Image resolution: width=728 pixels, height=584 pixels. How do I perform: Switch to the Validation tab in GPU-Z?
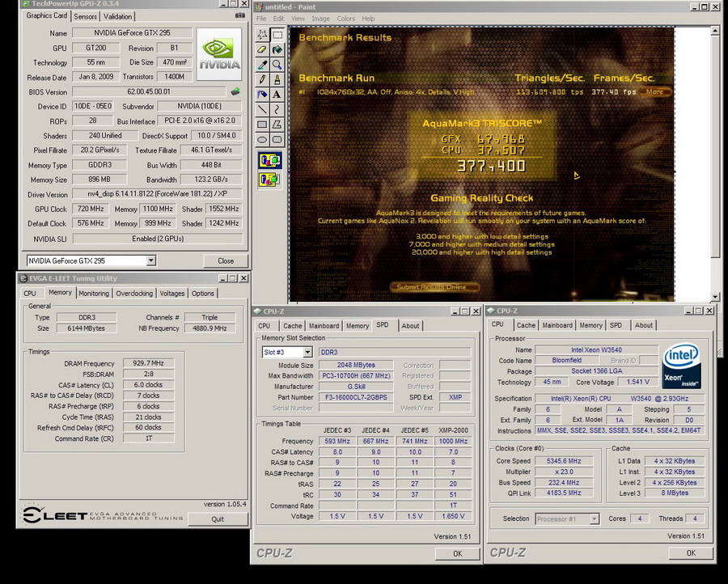(x=117, y=16)
